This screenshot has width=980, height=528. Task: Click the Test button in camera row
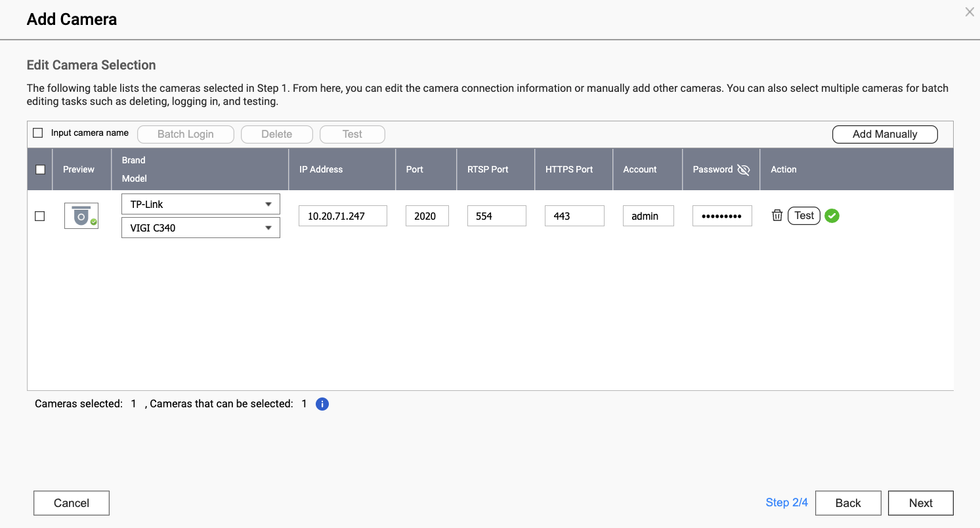coord(804,215)
